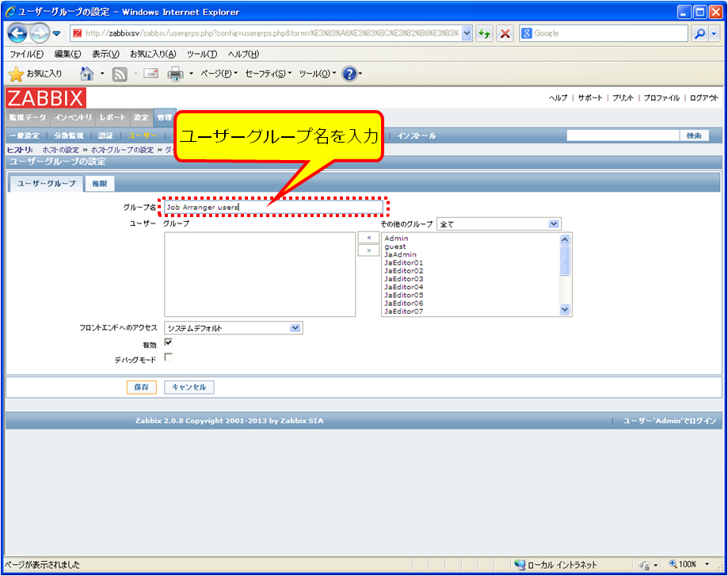Click the ZABBIX logo
This screenshot has width=728, height=576.
(45, 98)
